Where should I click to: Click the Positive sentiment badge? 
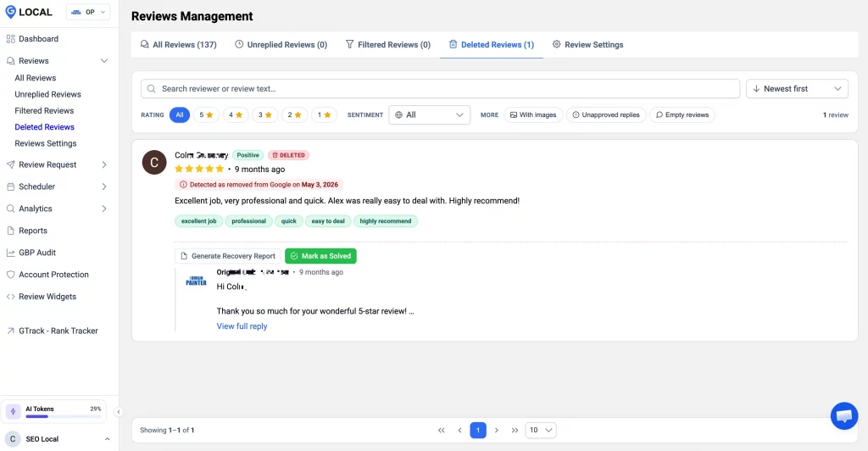248,155
